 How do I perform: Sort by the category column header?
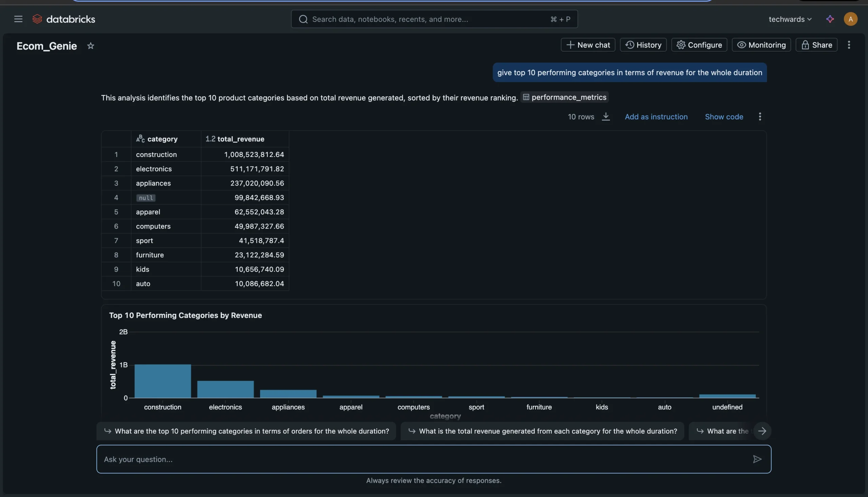tap(166, 139)
